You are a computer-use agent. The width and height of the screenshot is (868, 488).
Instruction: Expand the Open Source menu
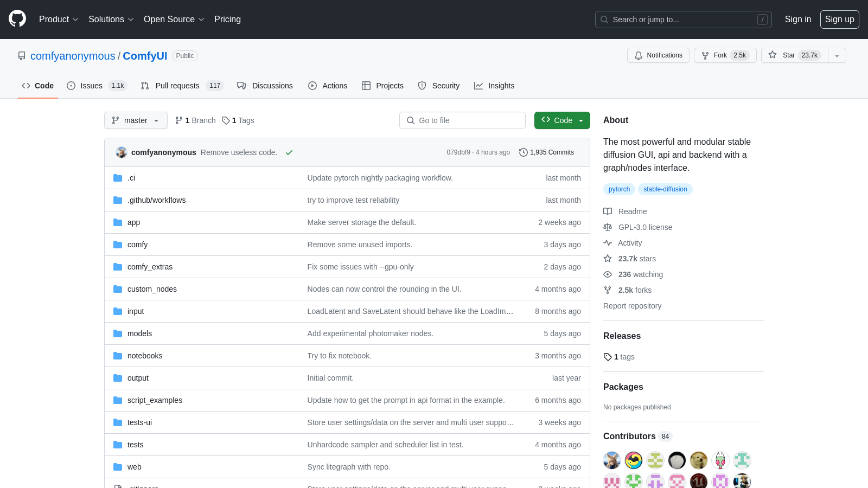pos(174,19)
